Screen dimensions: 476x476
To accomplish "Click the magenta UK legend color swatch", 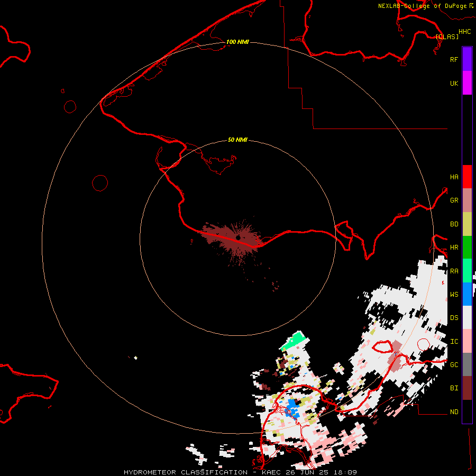I will (467, 83).
